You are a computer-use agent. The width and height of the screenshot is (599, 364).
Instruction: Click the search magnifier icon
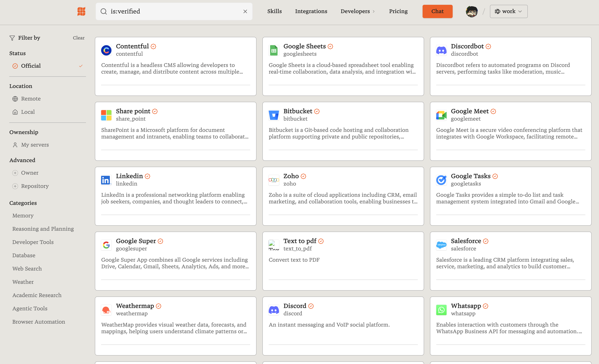coord(104,11)
